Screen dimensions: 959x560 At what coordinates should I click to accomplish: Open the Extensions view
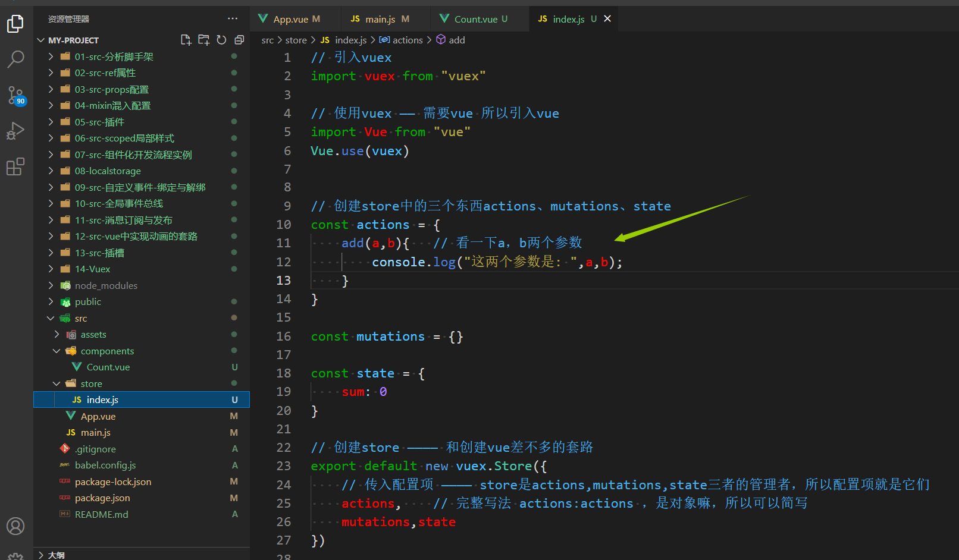coord(15,166)
